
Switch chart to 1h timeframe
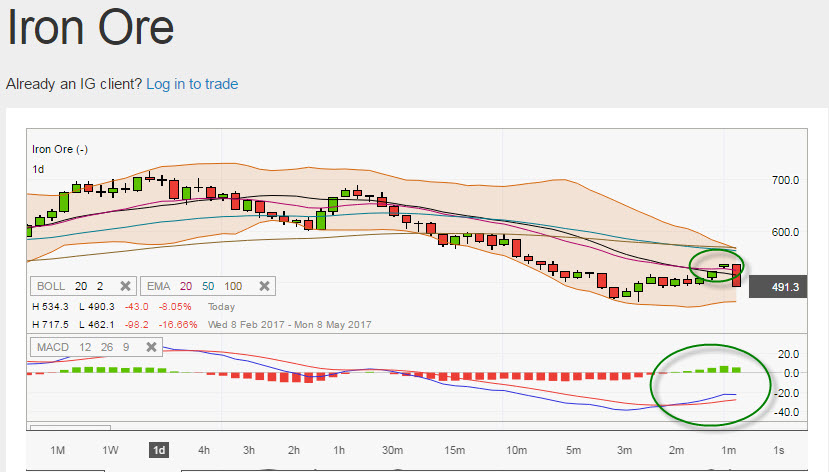pyautogui.click(x=339, y=450)
